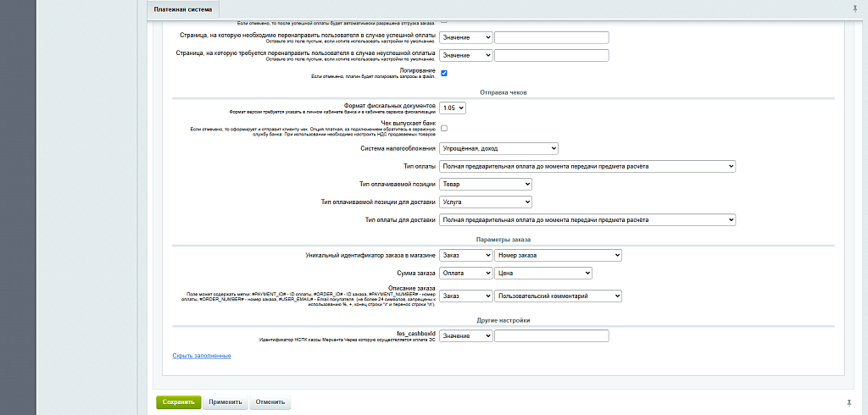This screenshot has width=868, height=415.
Task: Switch to the Платежная система tab
Action: (182, 8)
